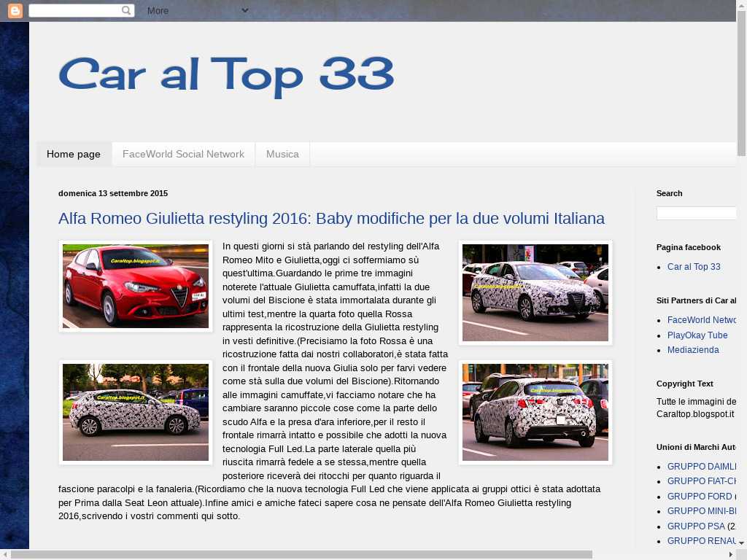Screen dimensions: 747x560
Task: Click the orange Blogger logo icon
Action: click(x=15, y=11)
